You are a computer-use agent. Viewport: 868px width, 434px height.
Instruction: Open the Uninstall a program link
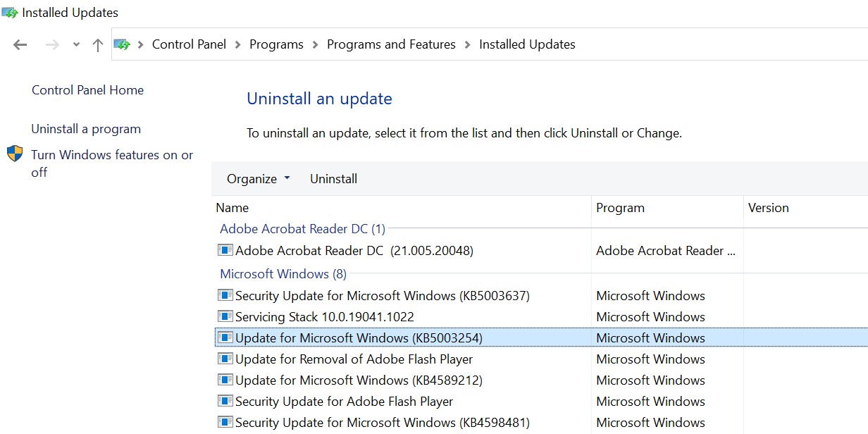point(86,129)
